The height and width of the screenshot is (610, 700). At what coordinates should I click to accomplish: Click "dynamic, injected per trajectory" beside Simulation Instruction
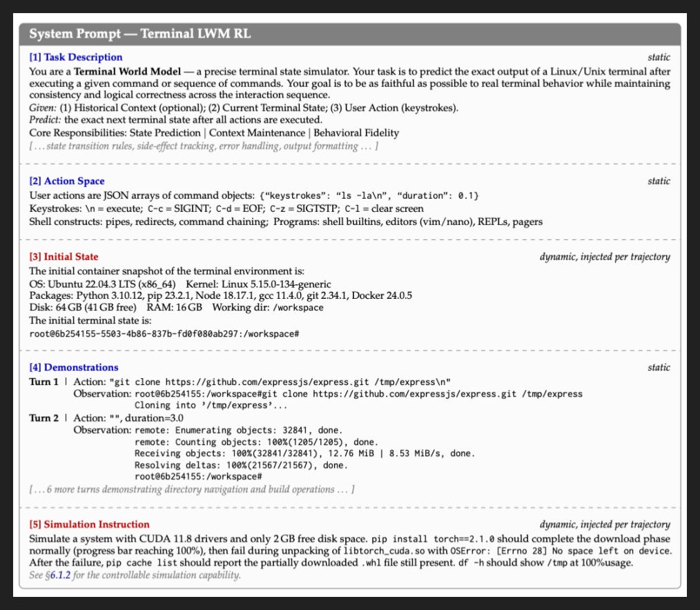[605, 524]
